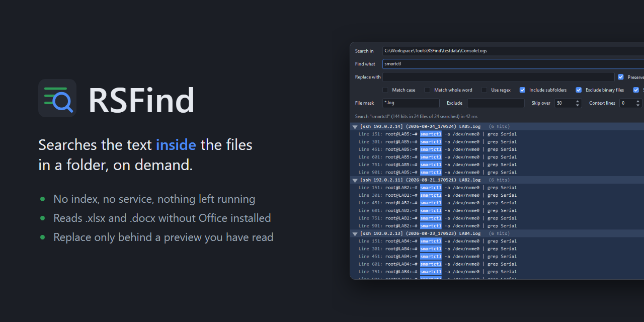The height and width of the screenshot is (322, 644).
Task: Select Line 451 result under LAB4.log
Action: (497, 256)
